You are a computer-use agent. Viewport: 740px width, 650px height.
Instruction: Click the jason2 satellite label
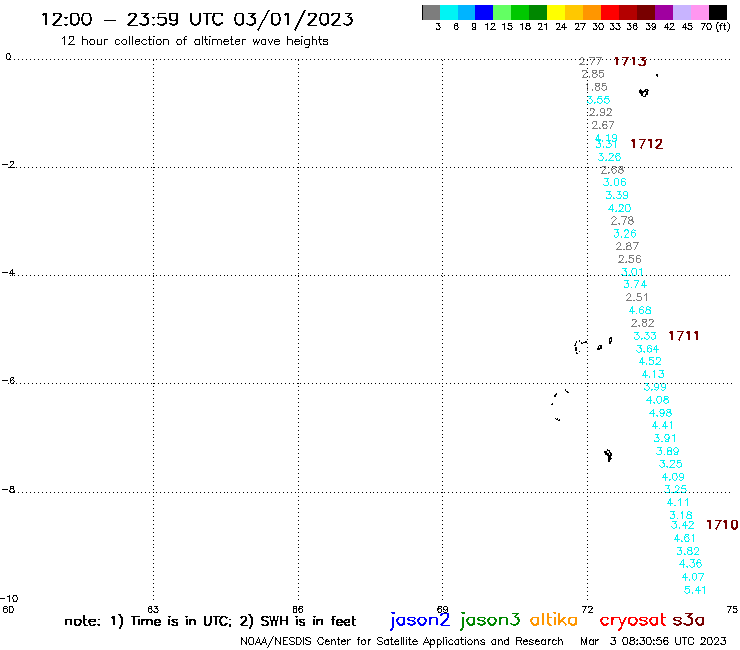420,621
